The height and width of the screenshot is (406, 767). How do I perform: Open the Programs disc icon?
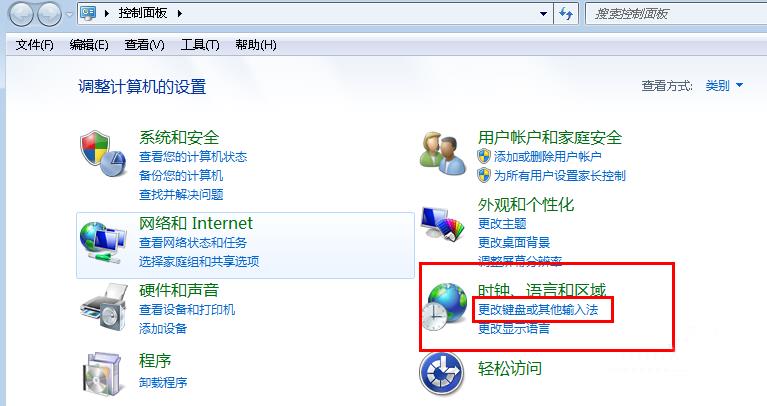pyautogui.click(x=102, y=373)
